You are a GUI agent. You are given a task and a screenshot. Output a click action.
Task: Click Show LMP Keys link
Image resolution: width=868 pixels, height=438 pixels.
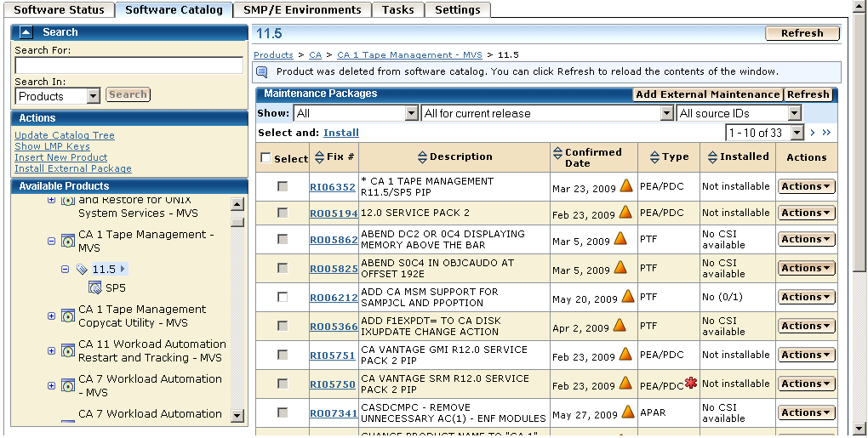(x=52, y=146)
